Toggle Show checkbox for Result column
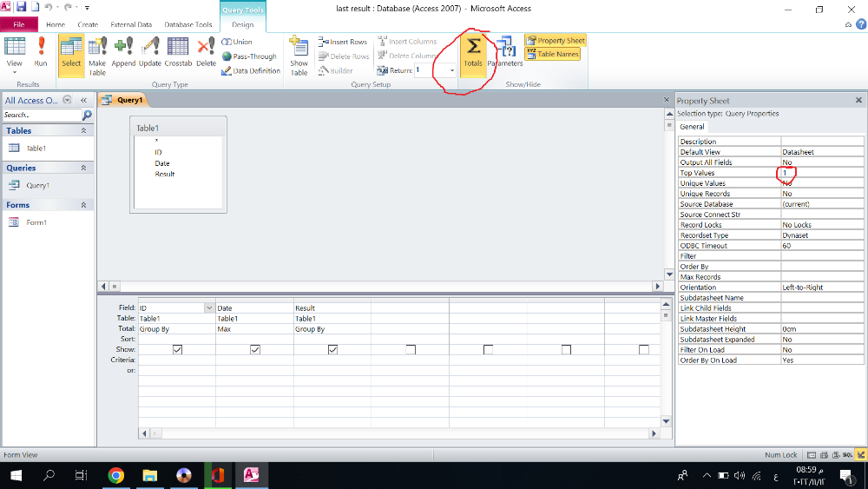This screenshot has height=489, width=868. coord(332,349)
